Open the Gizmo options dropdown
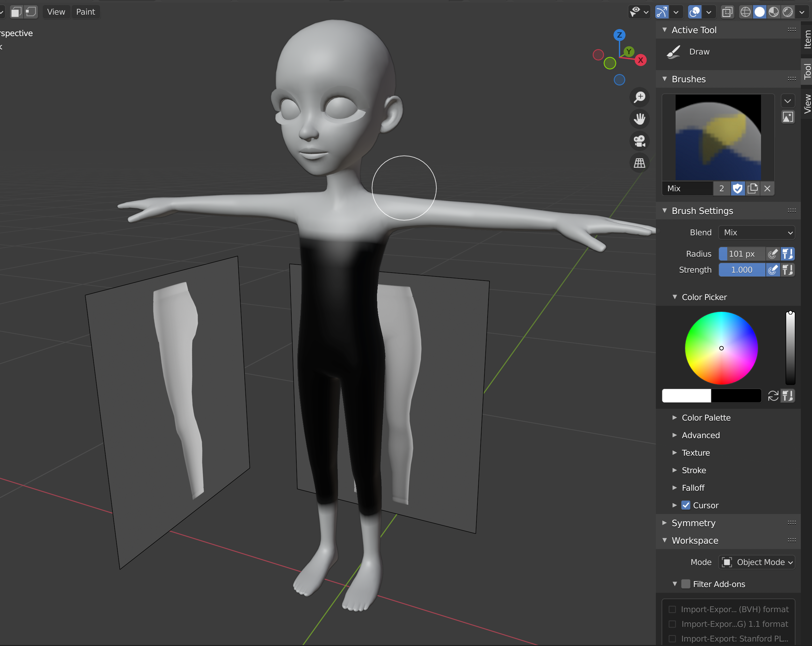The width and height of the screenshot is (812, 646). (676, 12)
